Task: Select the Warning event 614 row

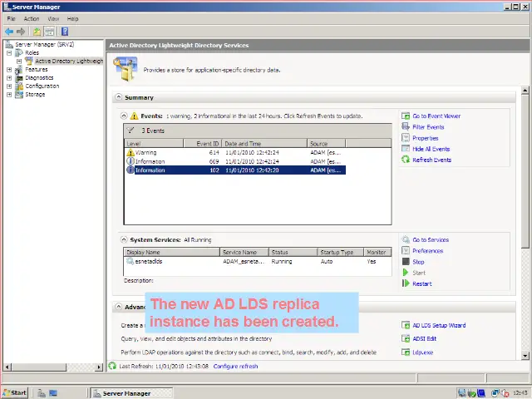Action: 235,153
